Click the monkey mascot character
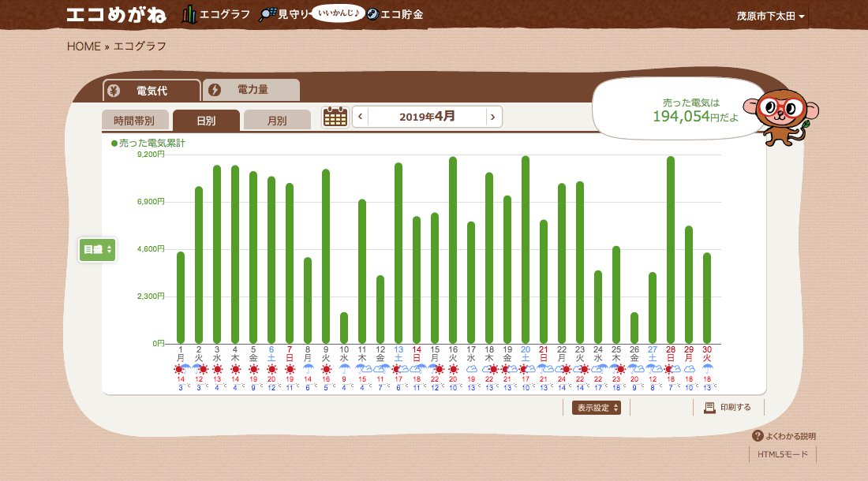868x481 pixels. click(782, 117)
